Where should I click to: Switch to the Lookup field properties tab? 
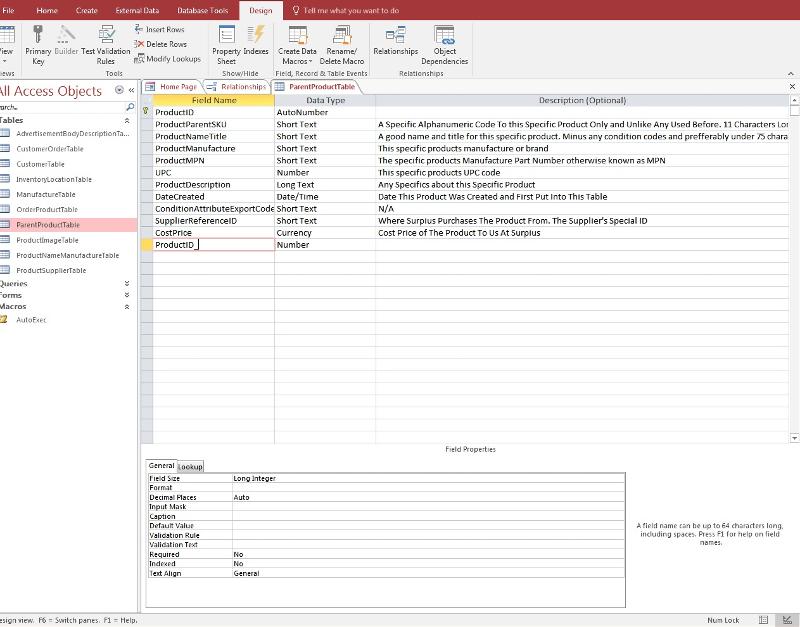click(x=190, y=467)
